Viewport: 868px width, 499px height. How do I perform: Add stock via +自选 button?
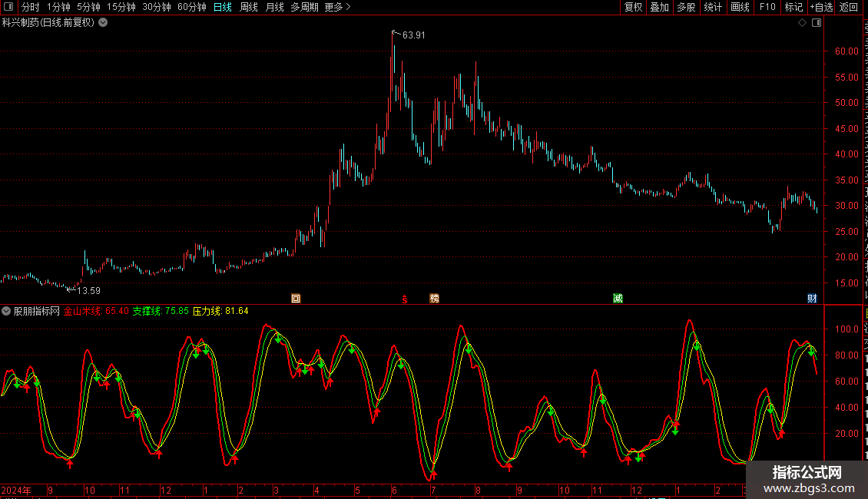click(x=821, y=7)
